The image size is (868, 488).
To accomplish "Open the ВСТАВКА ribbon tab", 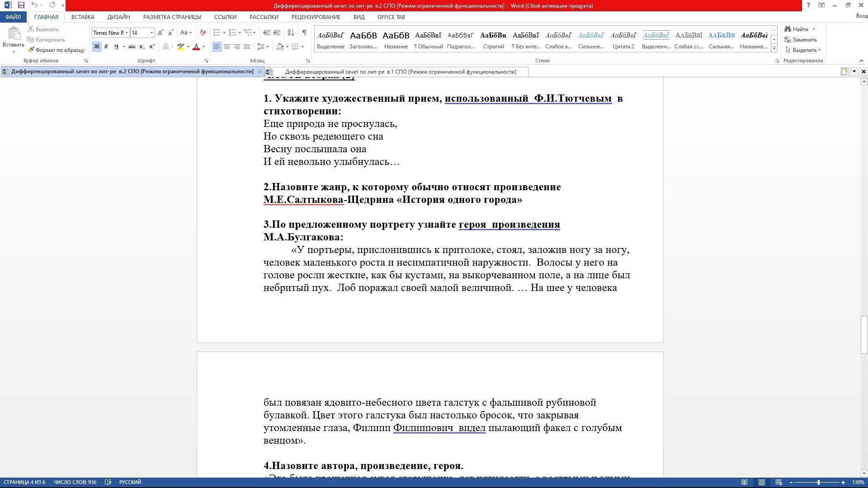I will click(83, 17).
